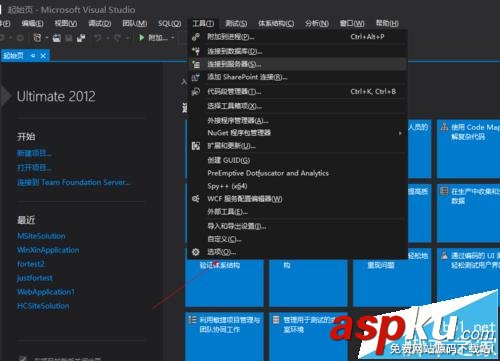Open the Undo history dropdown arrow
This screenshot has width=500, height=361.
[108, 38]
